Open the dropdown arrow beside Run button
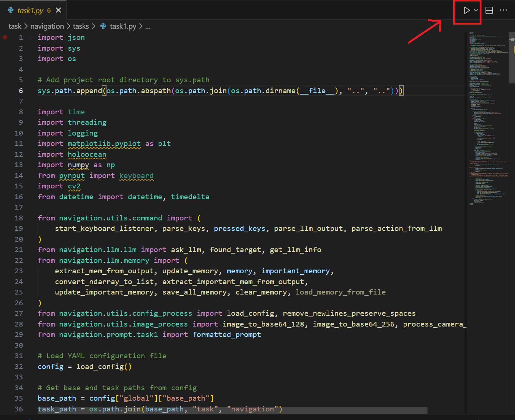 476,10
